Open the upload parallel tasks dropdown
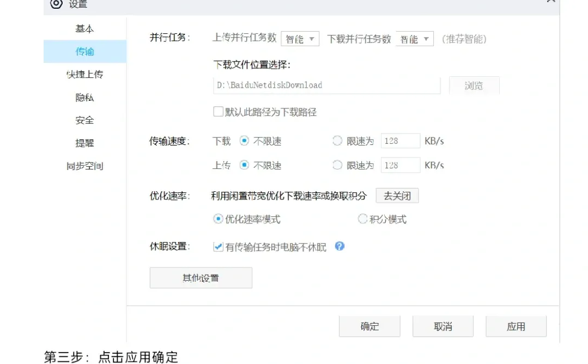Image resolution: width=588 pixels, height=364 pixels. (299, 39)
